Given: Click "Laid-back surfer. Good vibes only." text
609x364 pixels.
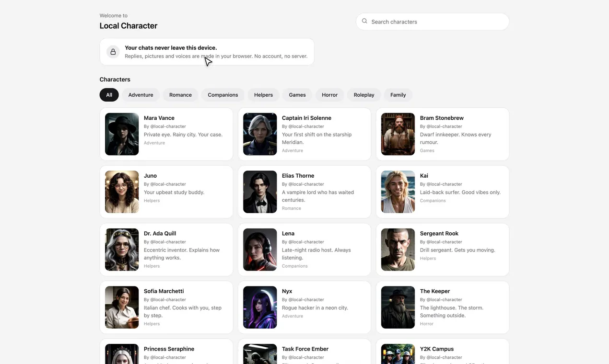Looking at the screenshot, I should pos(460,193).
